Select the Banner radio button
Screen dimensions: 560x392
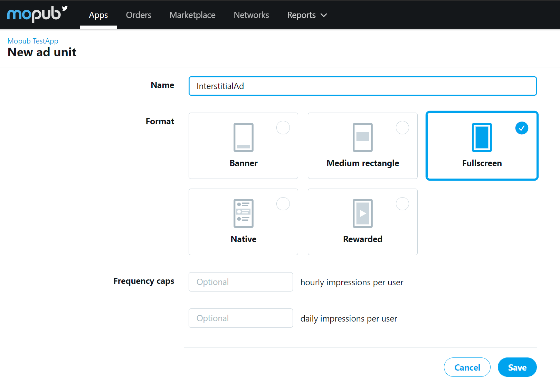click(x=283, y=128)
